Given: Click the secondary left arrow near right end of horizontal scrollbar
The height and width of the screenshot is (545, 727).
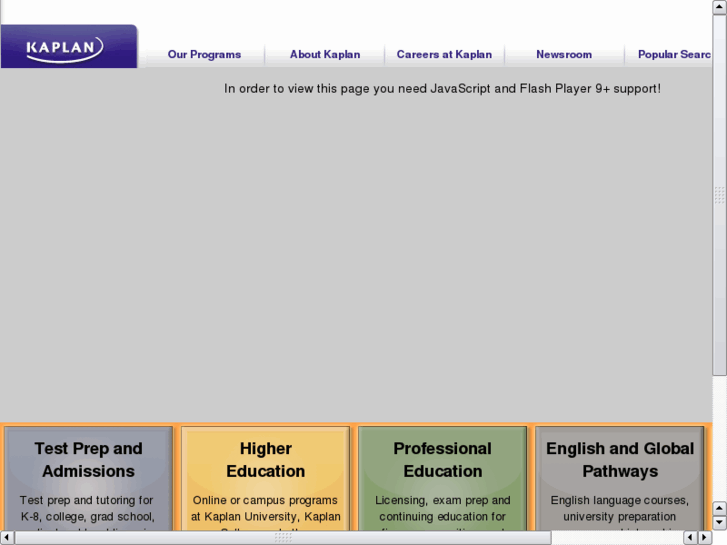Looking at the screenshot, I should click(x=690, y=538).
